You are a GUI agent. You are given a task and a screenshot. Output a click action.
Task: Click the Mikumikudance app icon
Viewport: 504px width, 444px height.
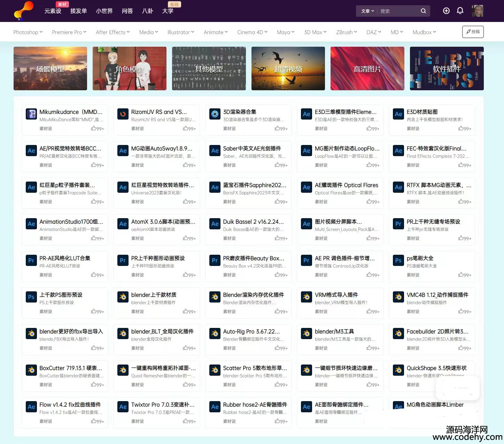(31, 114)
